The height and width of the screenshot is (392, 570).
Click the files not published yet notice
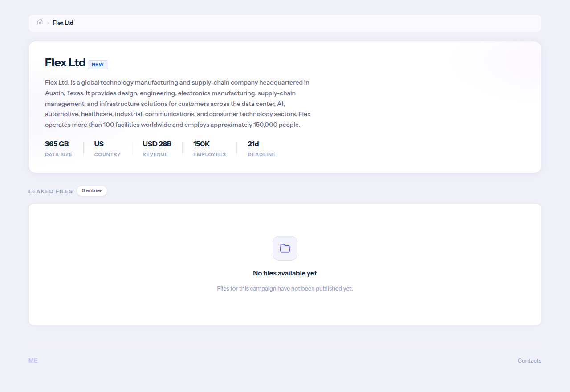(285, 288)
